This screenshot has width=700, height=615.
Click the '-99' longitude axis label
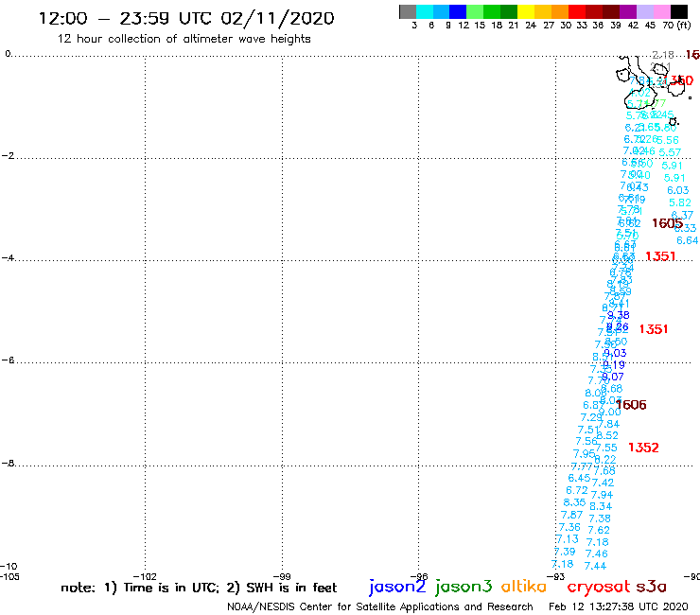point(282,576)
